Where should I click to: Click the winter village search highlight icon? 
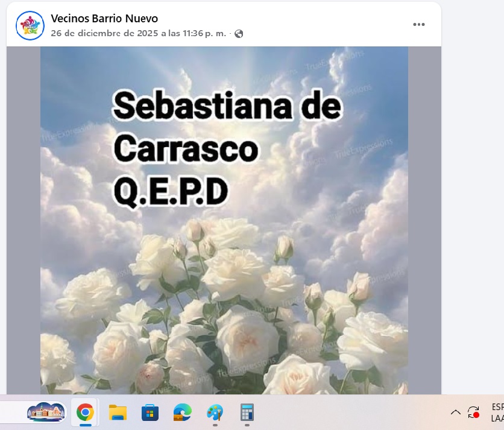click(46, 413)
